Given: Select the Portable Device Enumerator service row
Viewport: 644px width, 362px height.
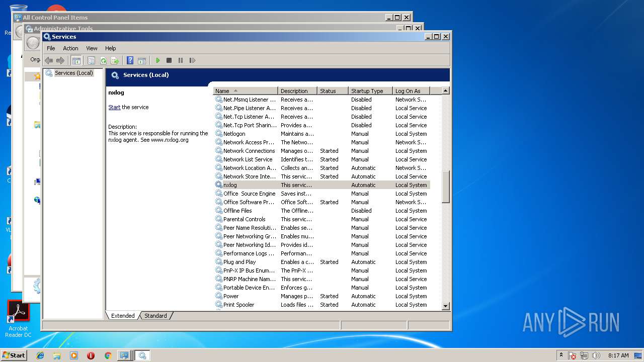Looking at the screenshot, I should pos(322,288).
